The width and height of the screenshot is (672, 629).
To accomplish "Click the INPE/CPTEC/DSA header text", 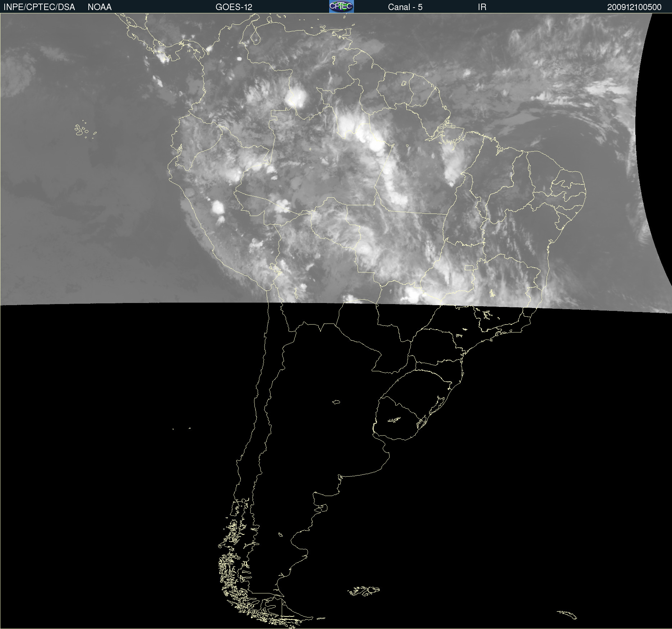I will [39, 7].
